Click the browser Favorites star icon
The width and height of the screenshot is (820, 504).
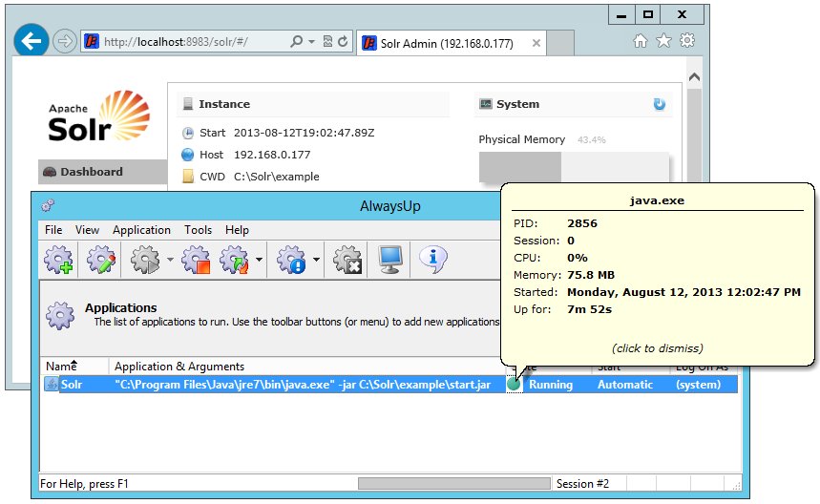[663, 41]
